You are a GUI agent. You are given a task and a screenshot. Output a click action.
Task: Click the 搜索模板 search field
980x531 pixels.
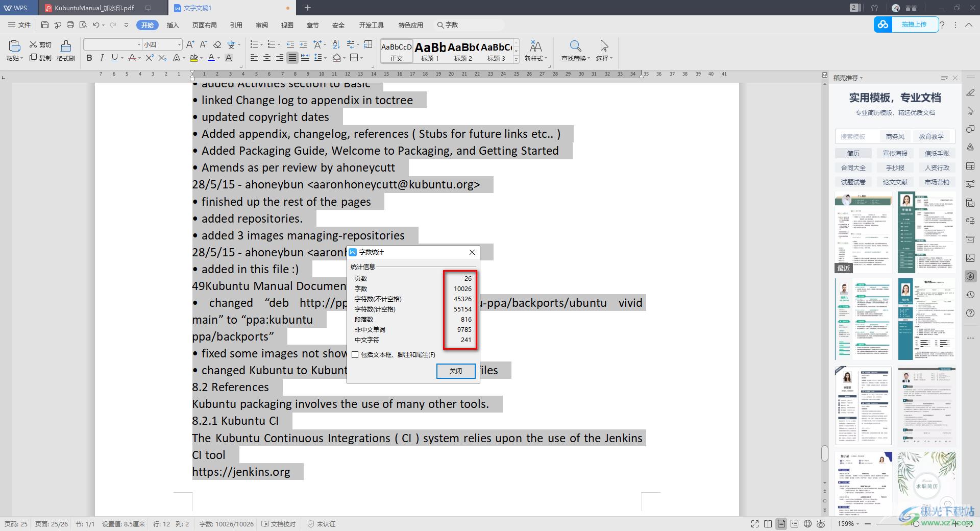click(857, 136)
